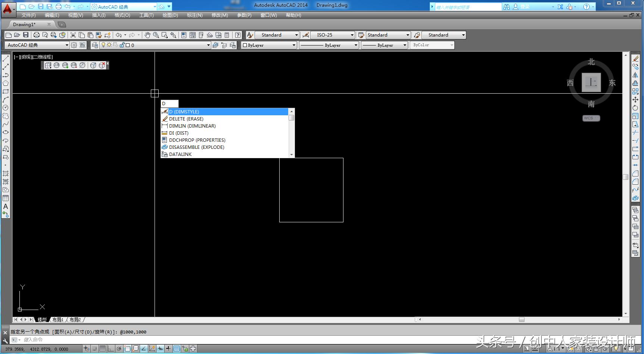Screen dimensions: 644x354
Task: Select D (DIMSTYLE) from the autocomplete list
Action: pos(224,112)
